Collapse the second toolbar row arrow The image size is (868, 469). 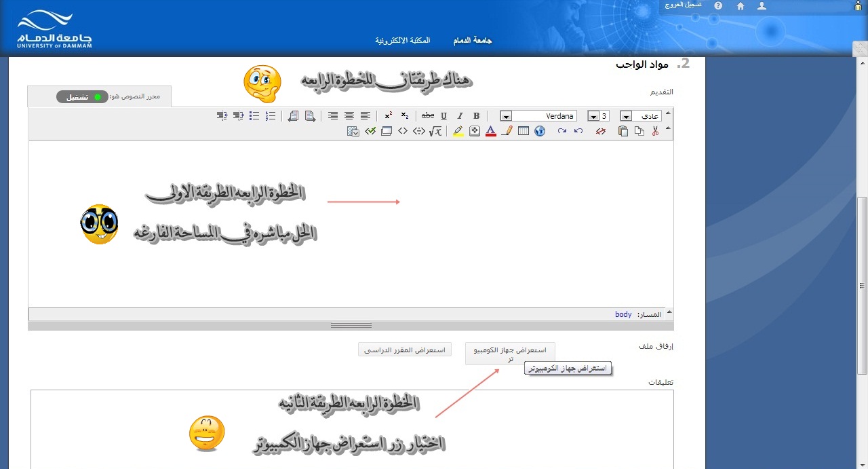(668, 128)
